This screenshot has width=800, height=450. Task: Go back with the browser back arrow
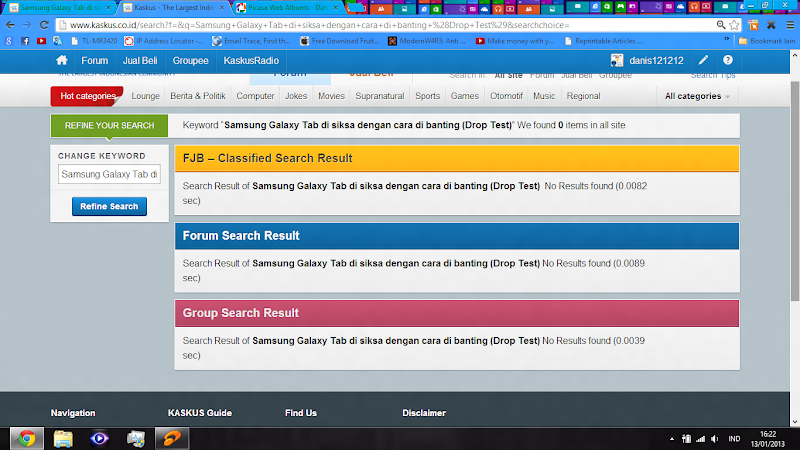[10, 25]
